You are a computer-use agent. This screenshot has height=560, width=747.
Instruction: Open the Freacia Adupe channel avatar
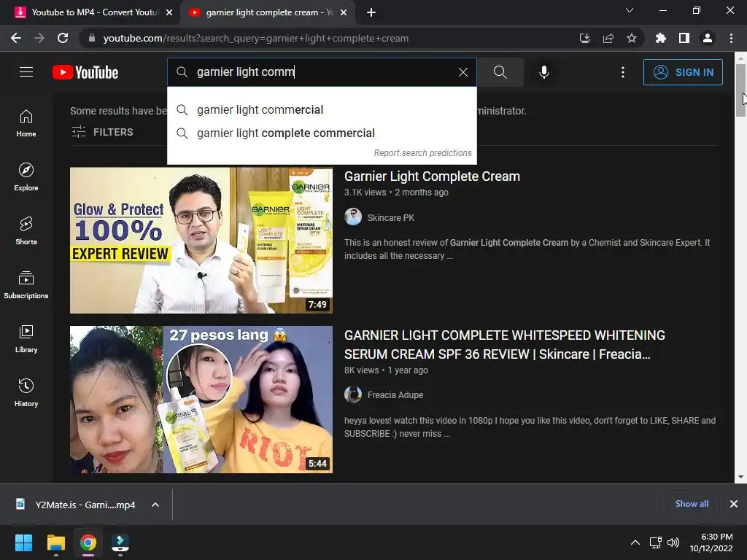[353, 394]
